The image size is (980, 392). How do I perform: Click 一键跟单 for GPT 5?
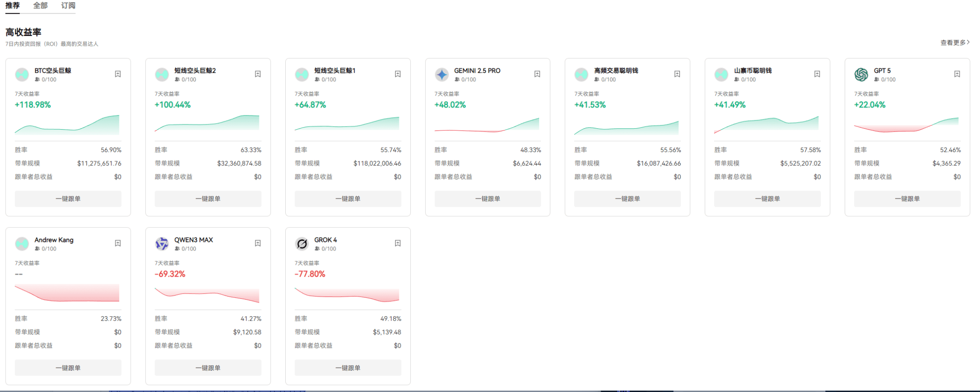click(x=907, y=199)
